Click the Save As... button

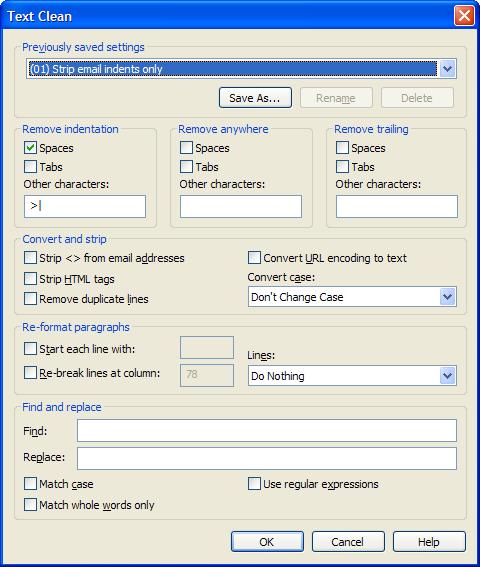(255, 98)
